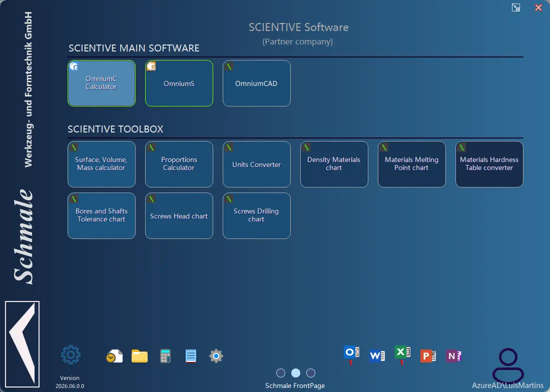Open the clock document icon
550x392 pixels.
(x=114, y=356)
